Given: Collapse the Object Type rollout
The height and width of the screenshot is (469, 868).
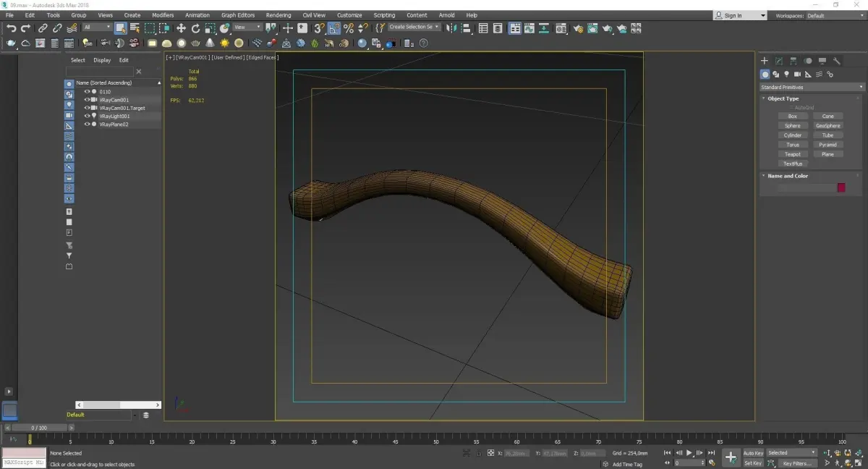Looking at the screenshot, I should (783, 98).
